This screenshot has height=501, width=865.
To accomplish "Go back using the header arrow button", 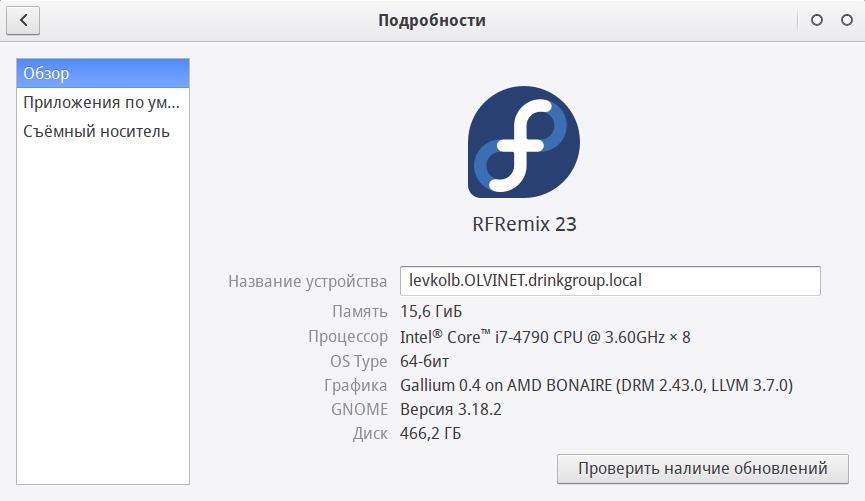I will pos(23,20).
